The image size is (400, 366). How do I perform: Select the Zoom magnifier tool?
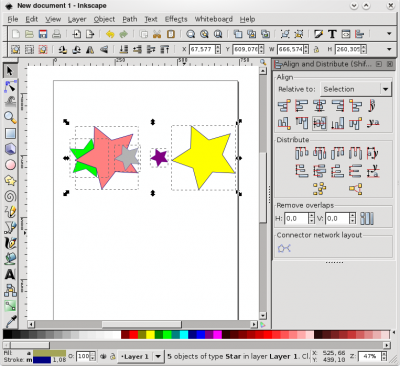point(10,118)
